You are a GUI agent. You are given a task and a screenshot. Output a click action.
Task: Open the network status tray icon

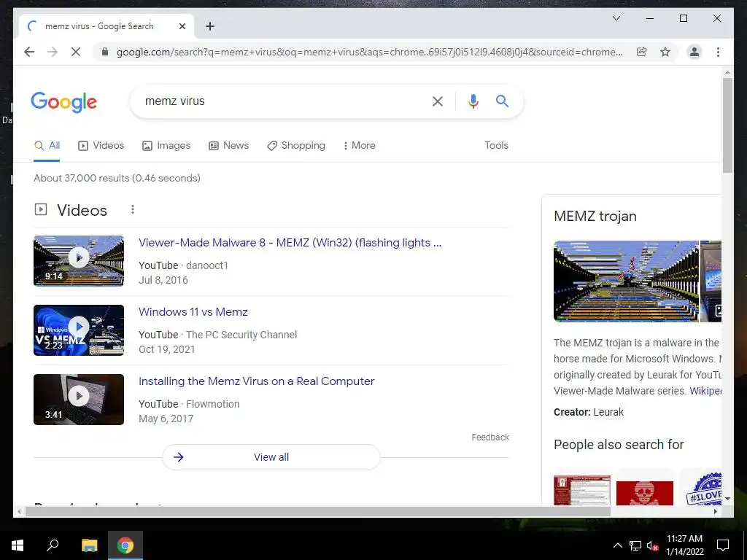tap(635, 545)
